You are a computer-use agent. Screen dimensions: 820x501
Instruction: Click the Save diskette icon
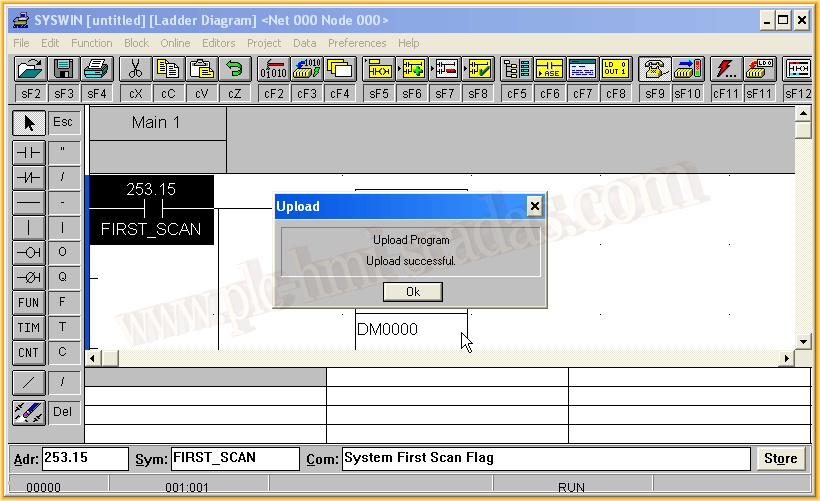(63, 69)
